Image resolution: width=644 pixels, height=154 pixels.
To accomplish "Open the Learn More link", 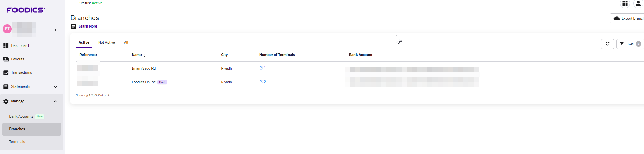I will pyautogui.click(x=88, y=27).
